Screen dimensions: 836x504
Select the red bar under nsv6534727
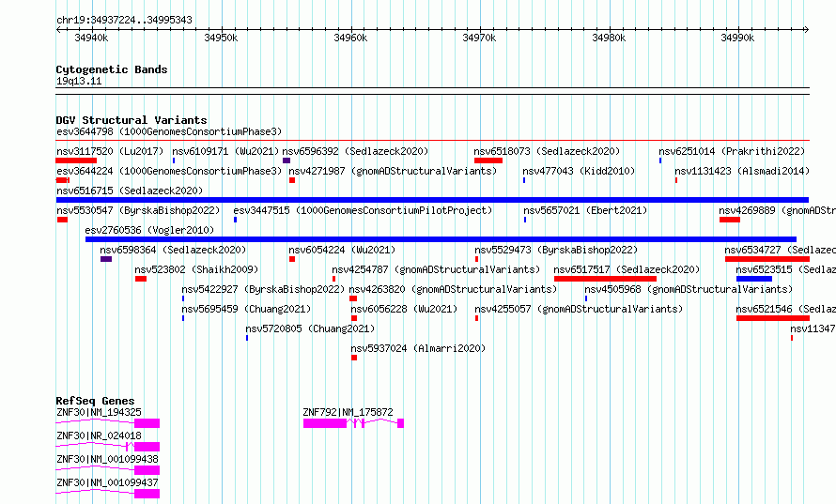767,259
